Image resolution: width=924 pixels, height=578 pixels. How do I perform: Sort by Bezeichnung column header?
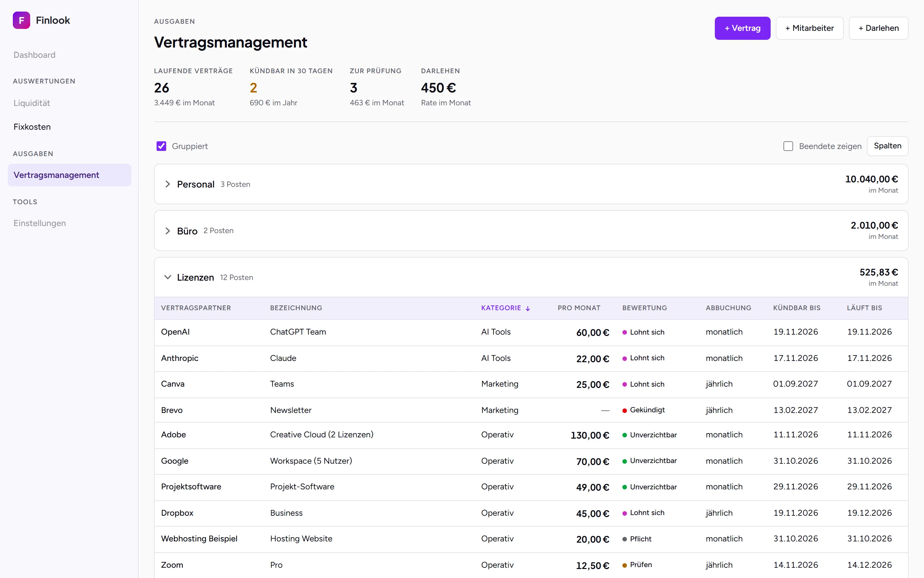pos(296,308)
